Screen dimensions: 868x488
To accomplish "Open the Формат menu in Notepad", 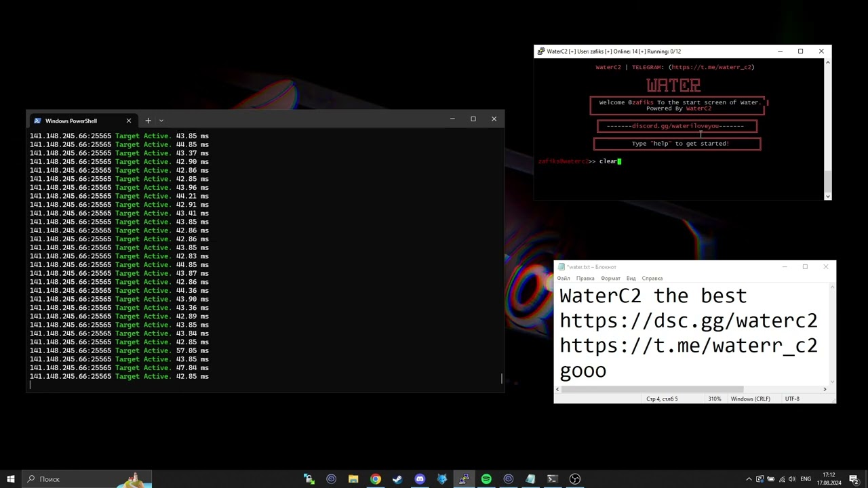I will click(610, 278).
